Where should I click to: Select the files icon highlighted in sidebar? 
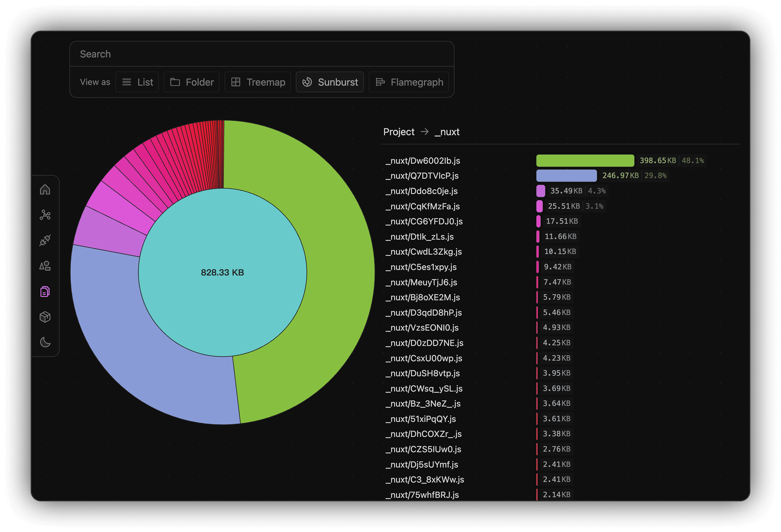[x=45, y=292]
